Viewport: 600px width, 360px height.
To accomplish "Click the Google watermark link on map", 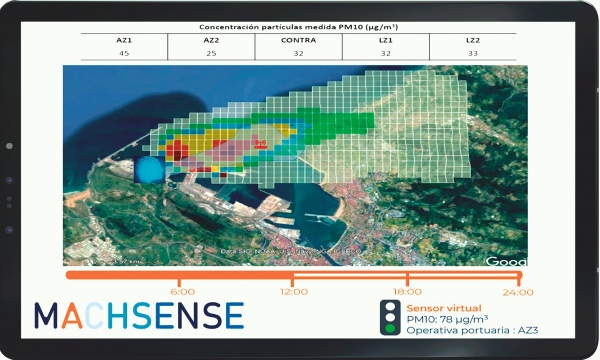I will point(506,261).
